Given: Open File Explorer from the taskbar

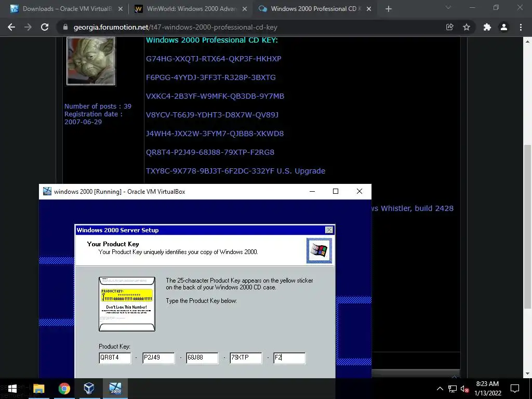Looking at the screenshot, I should pyautogui.click(x=38, y=389).
